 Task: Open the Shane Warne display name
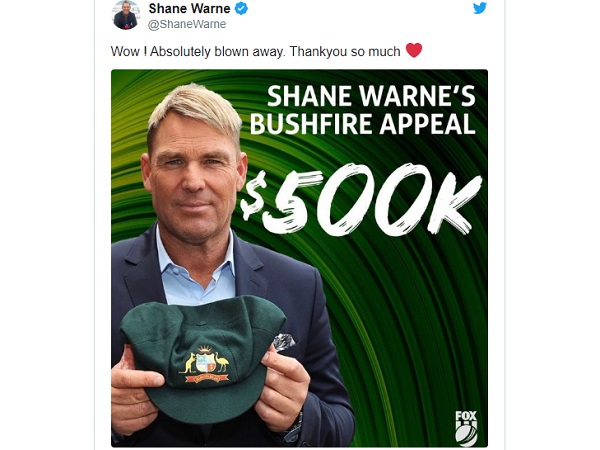(x=189, y=8)
